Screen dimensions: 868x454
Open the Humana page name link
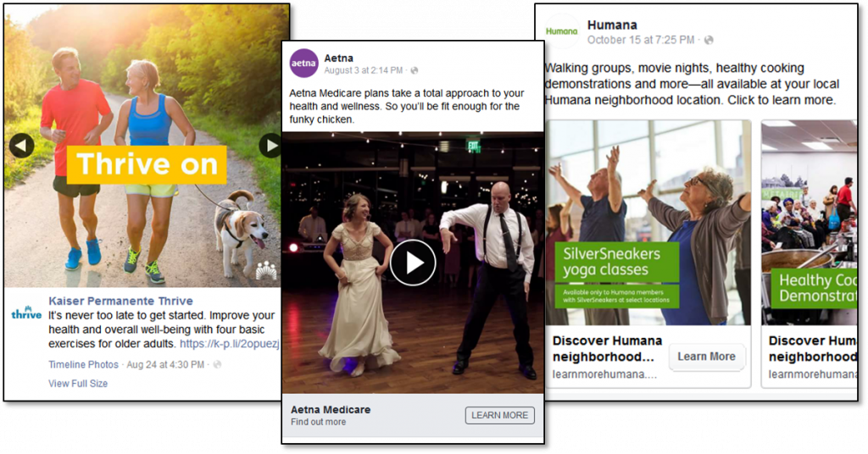click(612, 25)
